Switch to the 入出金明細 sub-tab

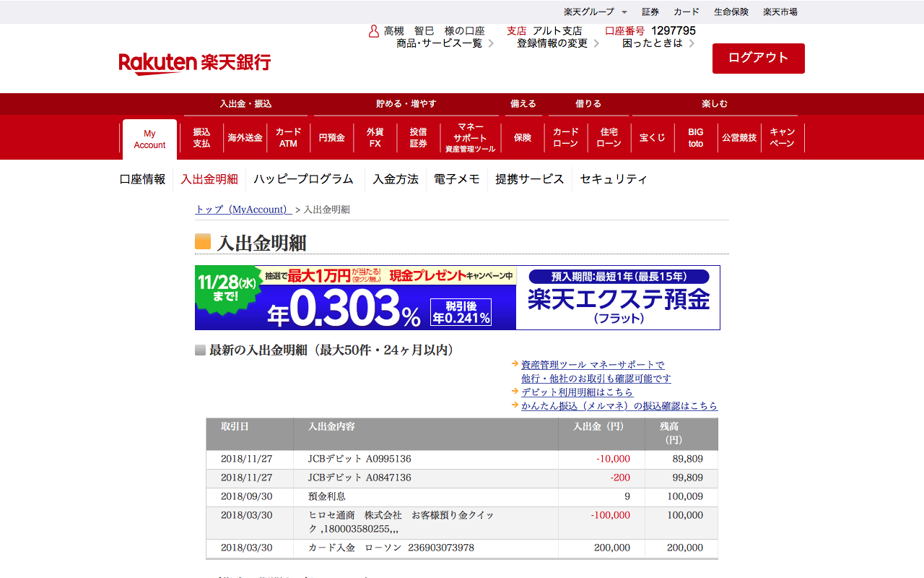click(x=209, y=179)
